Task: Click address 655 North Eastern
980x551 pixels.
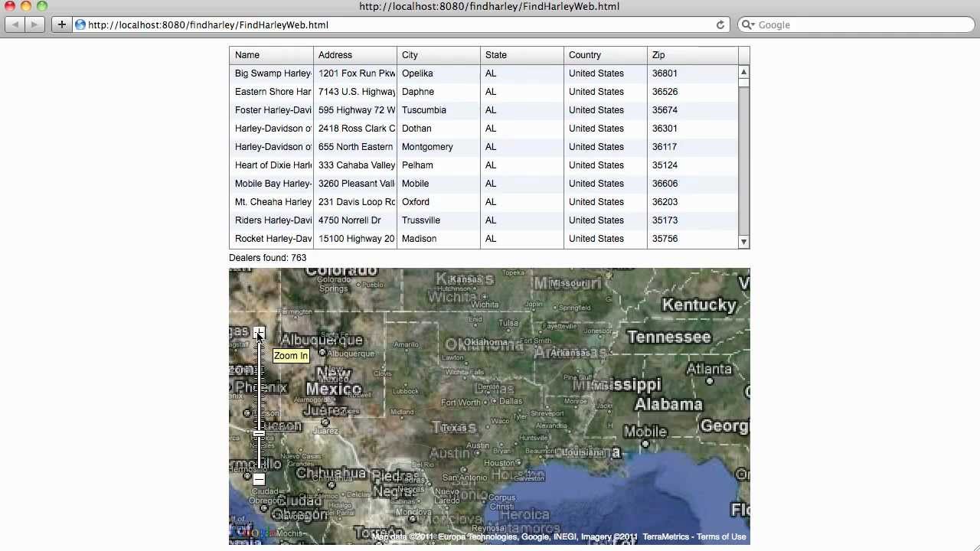Action: [355, 147]
